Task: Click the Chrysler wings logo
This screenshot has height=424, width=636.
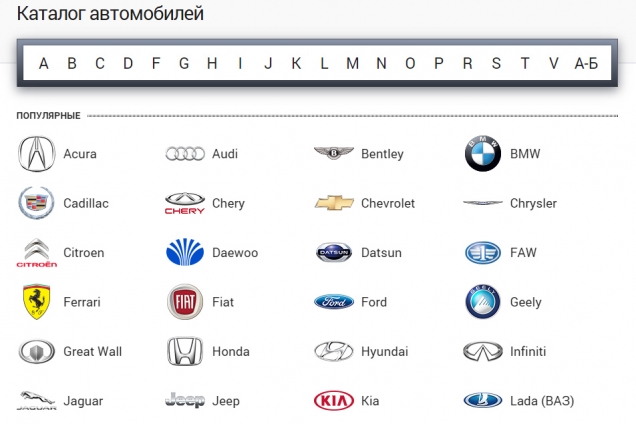Action: coord(483,202)
